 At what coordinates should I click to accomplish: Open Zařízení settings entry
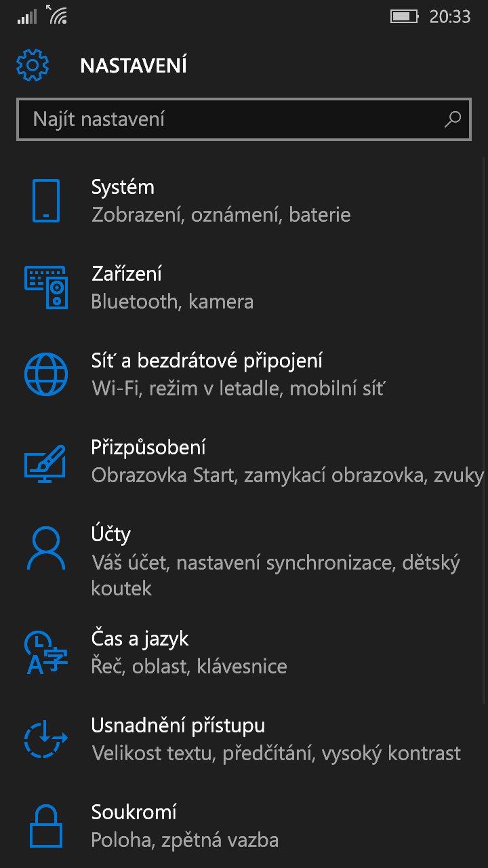pyautogui.click(x=244, y=288)
